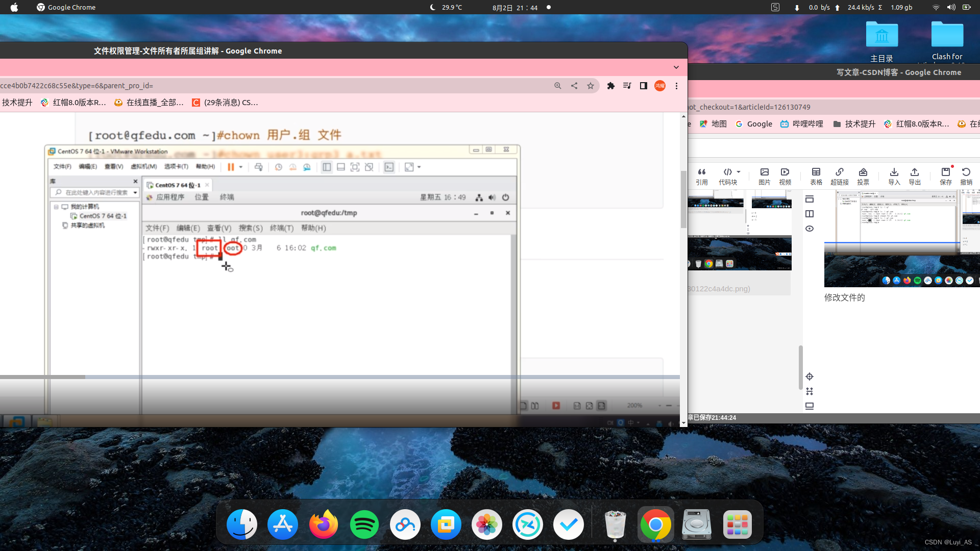This screenshot has width=980, height=551.
Task: Open the 主目录 desktop folder
Action: click(882, 42)
